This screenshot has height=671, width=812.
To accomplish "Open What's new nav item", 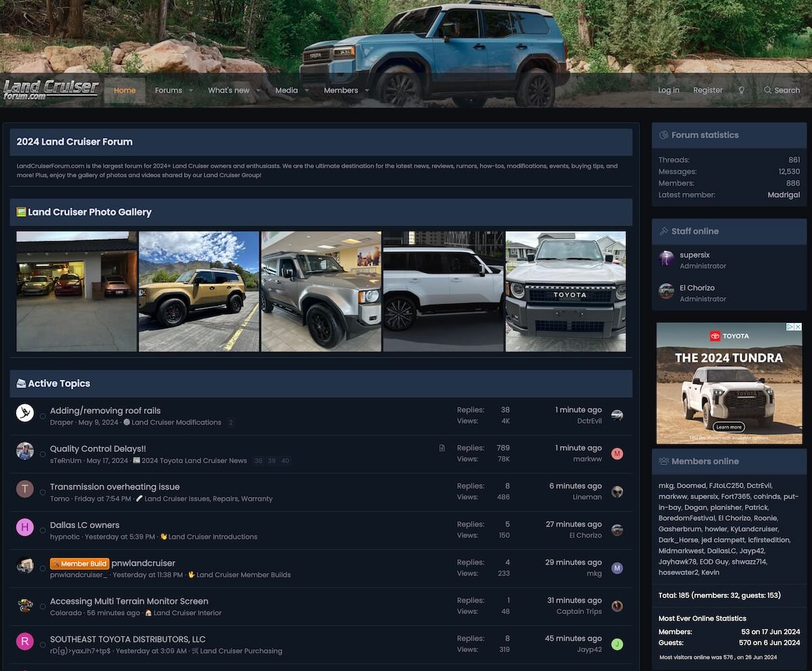I will click(229, 90).
